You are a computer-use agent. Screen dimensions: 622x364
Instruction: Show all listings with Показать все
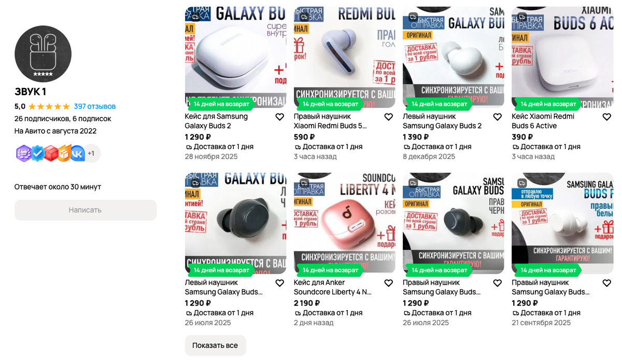(x=215, y=345)
